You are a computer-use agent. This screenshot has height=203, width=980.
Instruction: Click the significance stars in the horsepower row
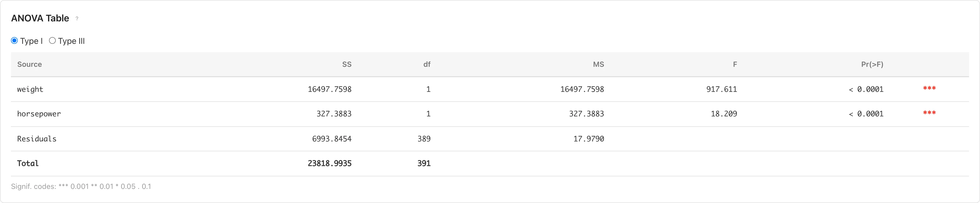tap(929, 113)
